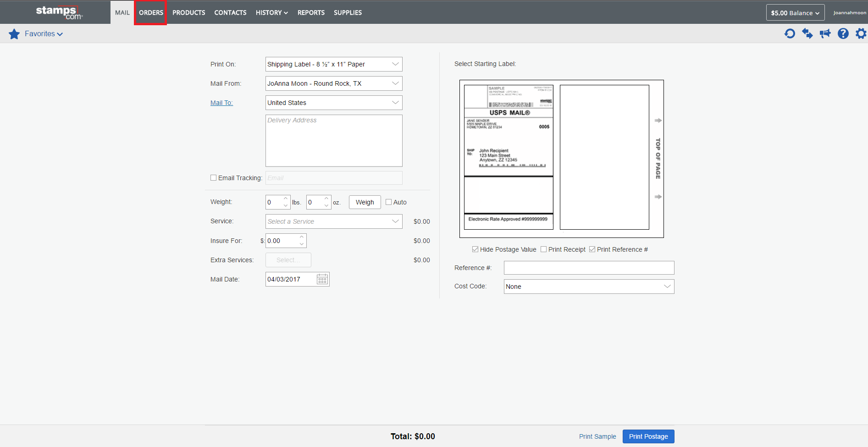Enable the Email Tracking checkbox
Viewport: 868px width, 447px height.
click(214, 177)
